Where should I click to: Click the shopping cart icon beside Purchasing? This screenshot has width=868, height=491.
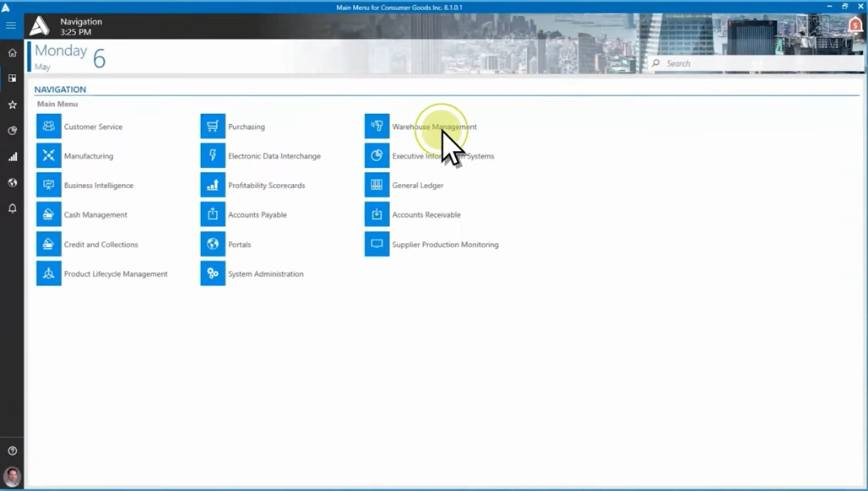[212, 126]
